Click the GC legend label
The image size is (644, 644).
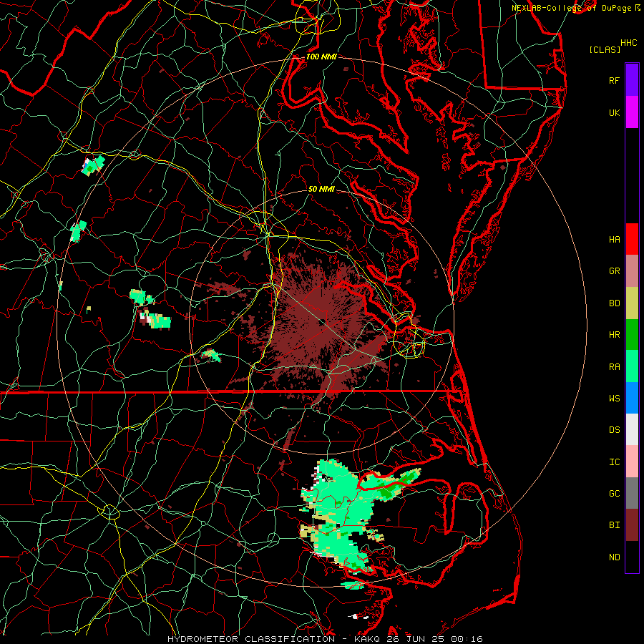click(615, 494)
